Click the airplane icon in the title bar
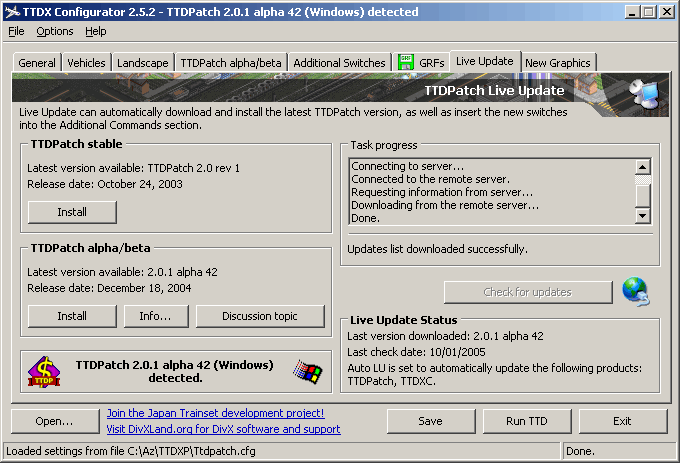Viewport: 680px width, 463px height. [12, 12]
